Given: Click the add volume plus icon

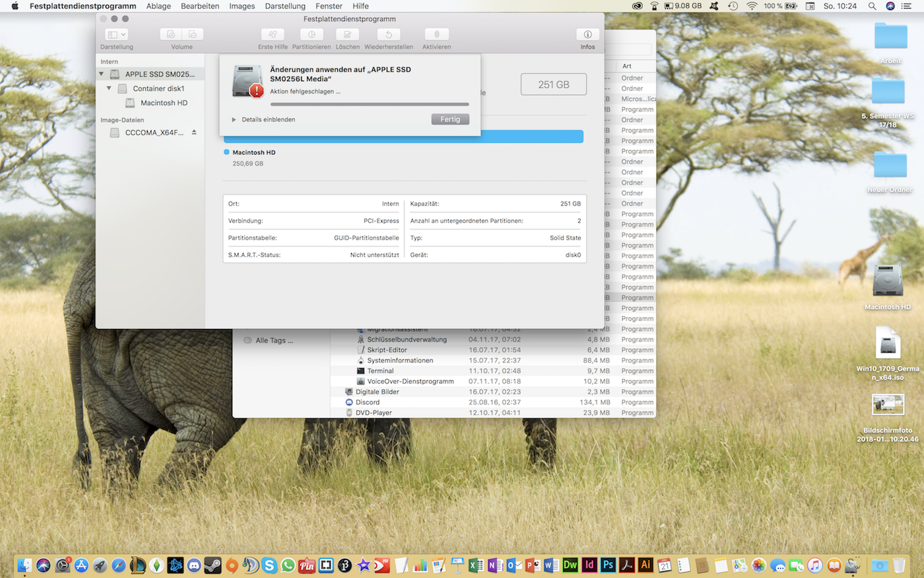Looking at the screenshot, I should click(x=171, y=34).
